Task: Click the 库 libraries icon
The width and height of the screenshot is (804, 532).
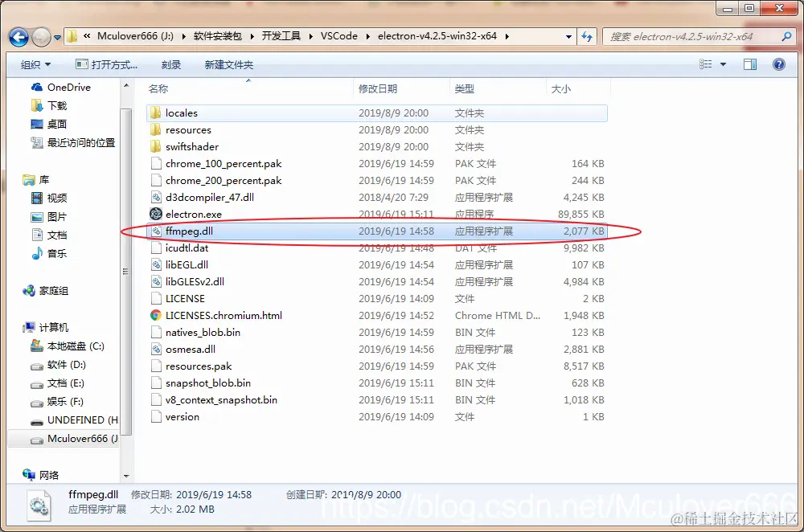Action: coord(29,180)
